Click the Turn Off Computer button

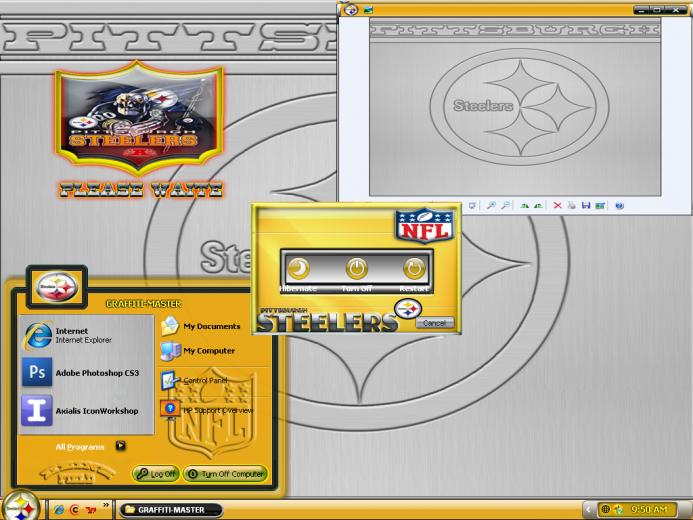point(225,474)
